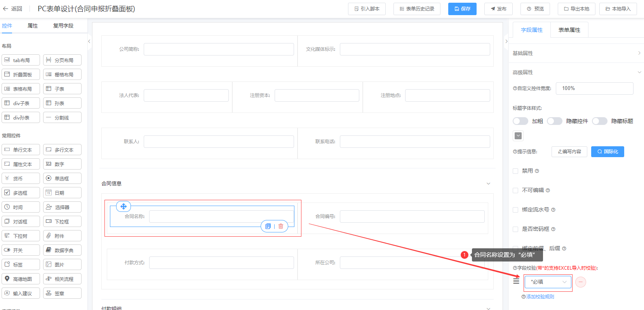Insert a 时间 time control
Screen dimensions: 644x310
coord(21,207)
